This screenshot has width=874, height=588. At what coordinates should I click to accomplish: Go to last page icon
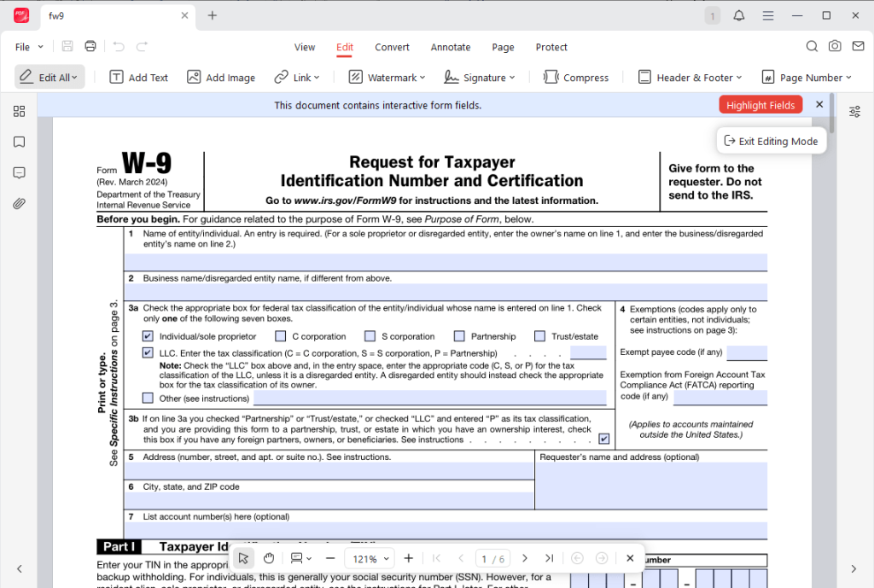[x=549, y=558]
